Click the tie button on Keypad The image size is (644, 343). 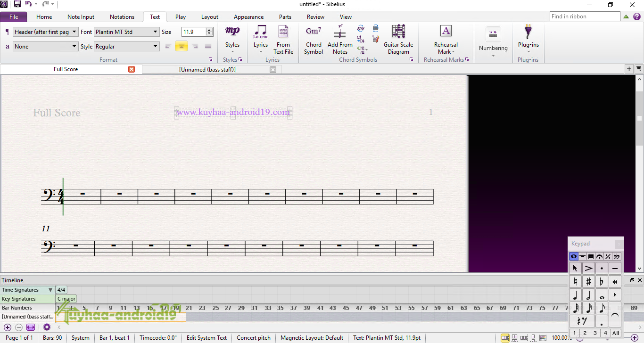coord(615,315)
